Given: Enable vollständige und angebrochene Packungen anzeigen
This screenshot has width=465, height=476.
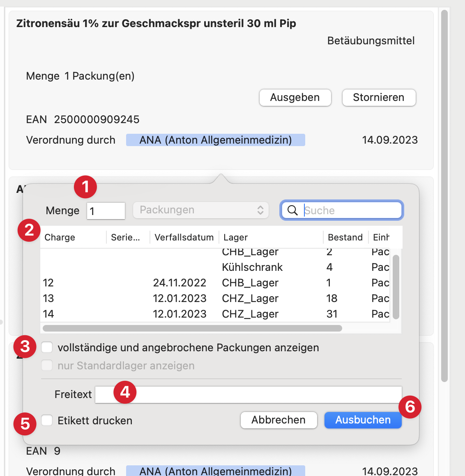Looking at the screenshot, I should point(47,347).
